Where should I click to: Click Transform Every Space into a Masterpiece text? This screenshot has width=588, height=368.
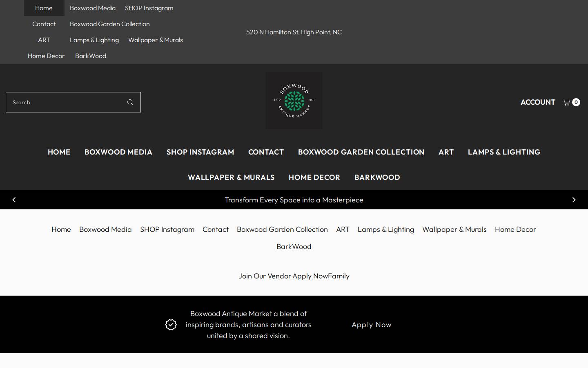pyautogui.click(x=294, y=200)
